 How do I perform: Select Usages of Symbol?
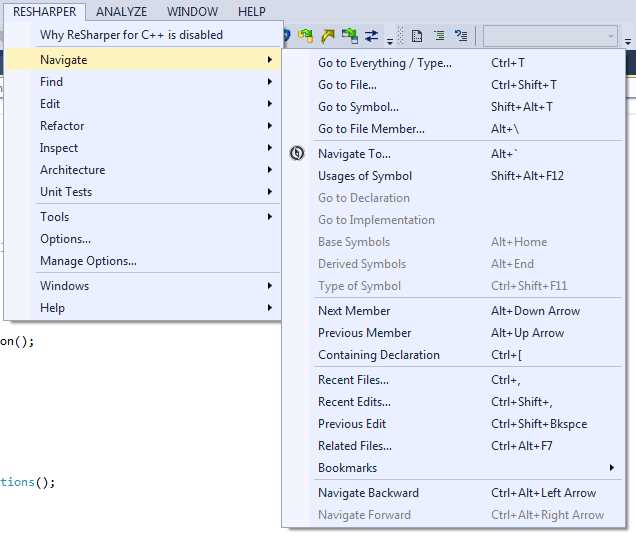click(454, 176)
